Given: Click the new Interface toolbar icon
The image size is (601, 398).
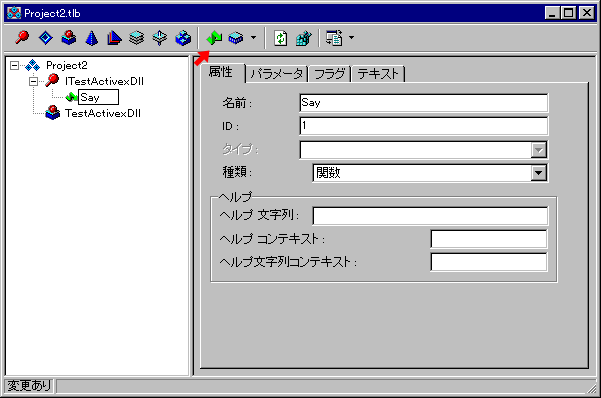Looking at the screenshot, I should (x=22, y=38).
